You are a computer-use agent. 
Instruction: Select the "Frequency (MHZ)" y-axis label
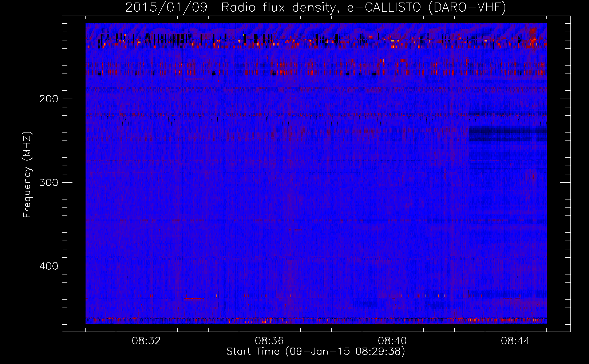(27, 175)
